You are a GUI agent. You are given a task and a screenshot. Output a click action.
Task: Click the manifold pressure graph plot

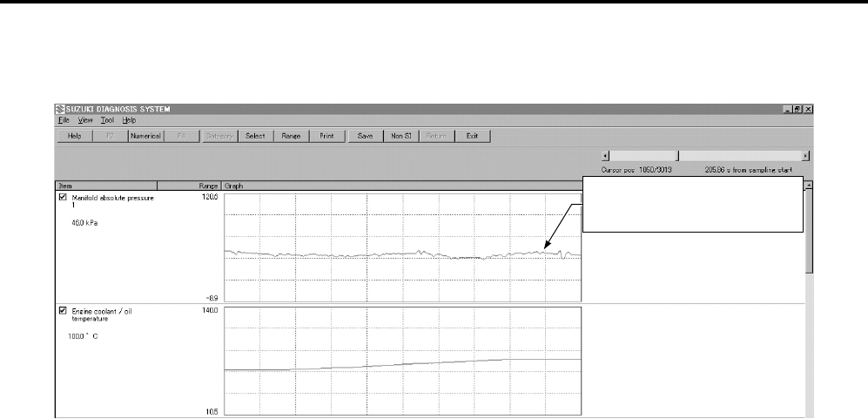coord(402,247)
